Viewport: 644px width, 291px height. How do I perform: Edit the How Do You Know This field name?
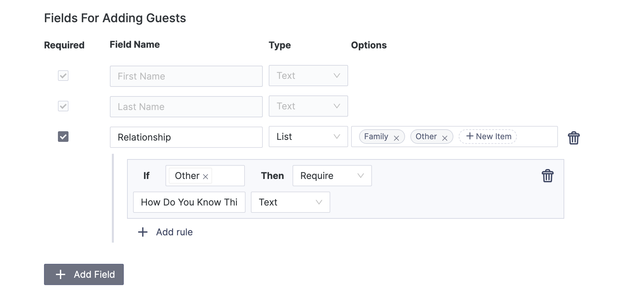[189, 202]
